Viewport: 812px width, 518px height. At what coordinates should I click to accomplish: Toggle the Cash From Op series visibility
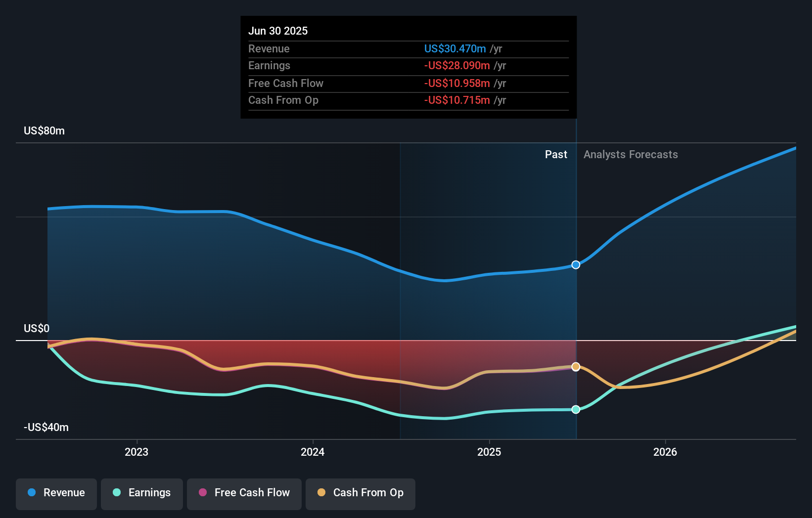tap(361, 494)
